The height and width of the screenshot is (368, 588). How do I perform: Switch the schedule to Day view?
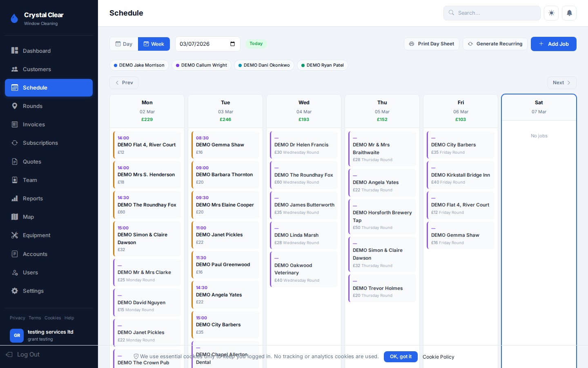124,44
